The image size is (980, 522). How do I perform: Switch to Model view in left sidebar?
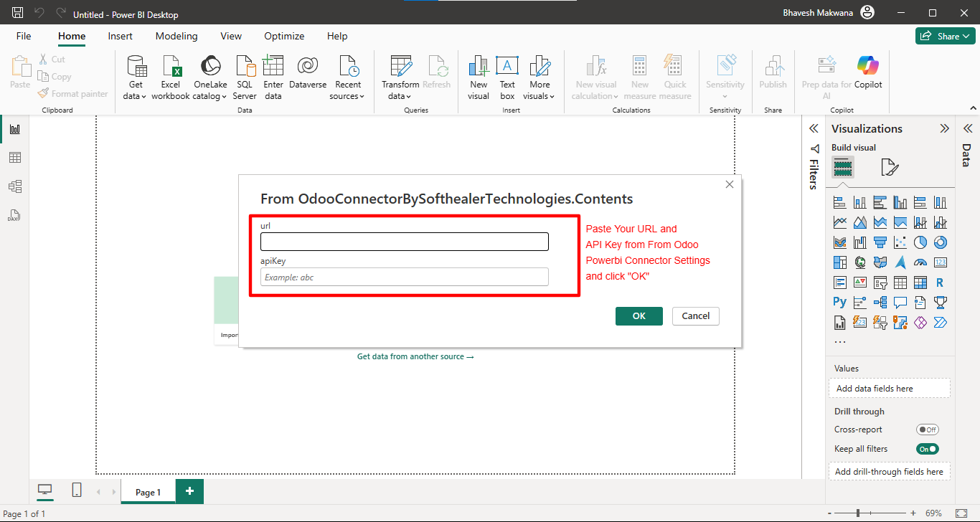point(14,186)
